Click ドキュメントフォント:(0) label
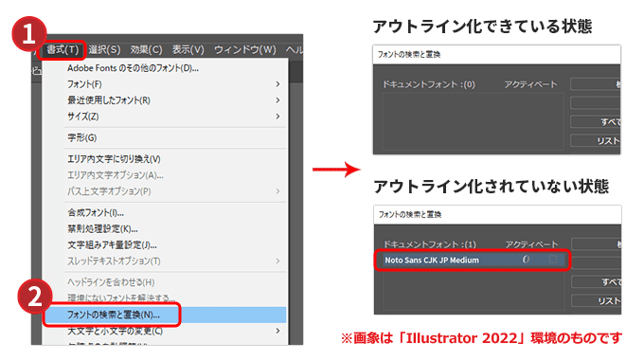Screen dimensions: 644x360 (429, 84)
